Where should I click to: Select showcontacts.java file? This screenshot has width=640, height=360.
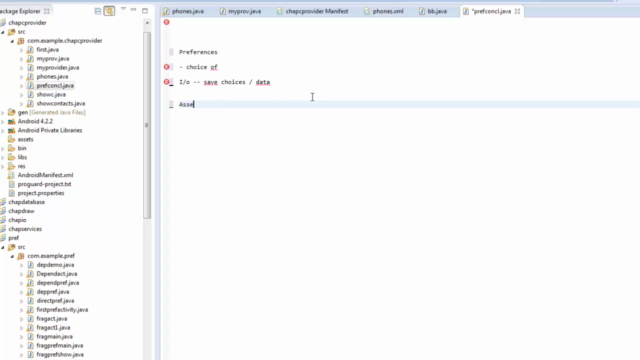click(61, 104)
